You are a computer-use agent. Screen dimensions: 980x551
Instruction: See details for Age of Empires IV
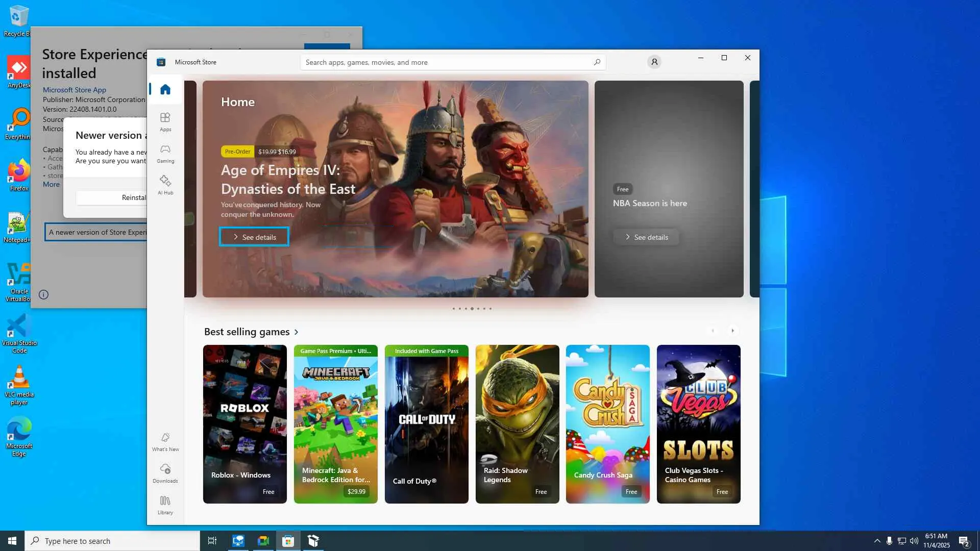[x=254, y=237]
